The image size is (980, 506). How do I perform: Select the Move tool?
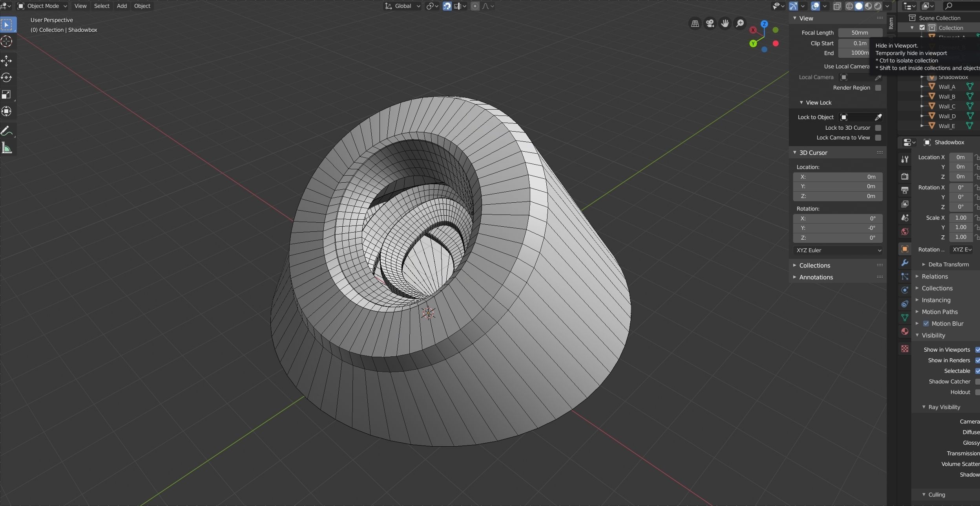coord(7,61)
